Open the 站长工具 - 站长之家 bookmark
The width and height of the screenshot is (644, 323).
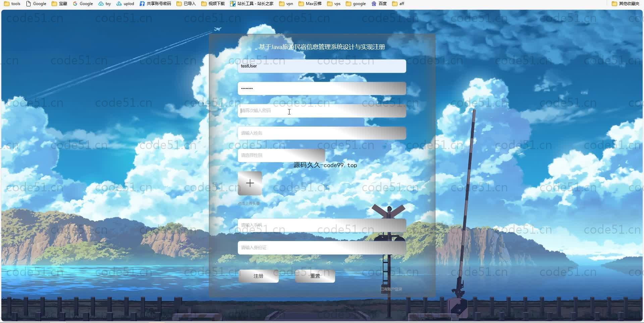click(252, 4)
